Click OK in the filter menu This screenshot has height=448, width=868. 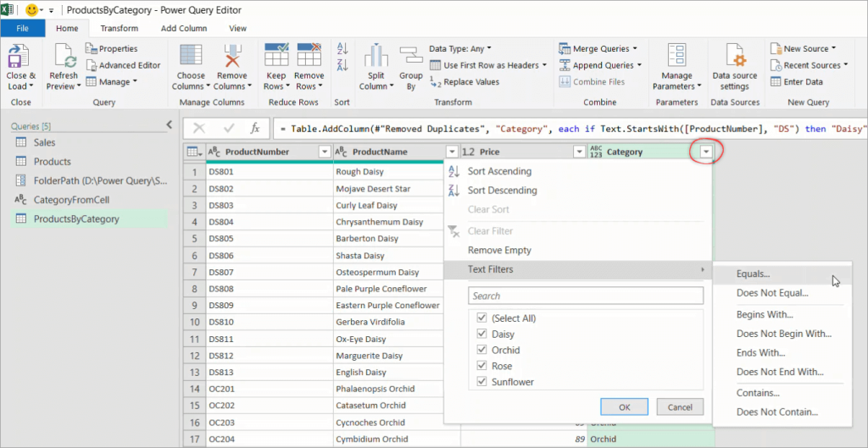click(x=625, y=407)
